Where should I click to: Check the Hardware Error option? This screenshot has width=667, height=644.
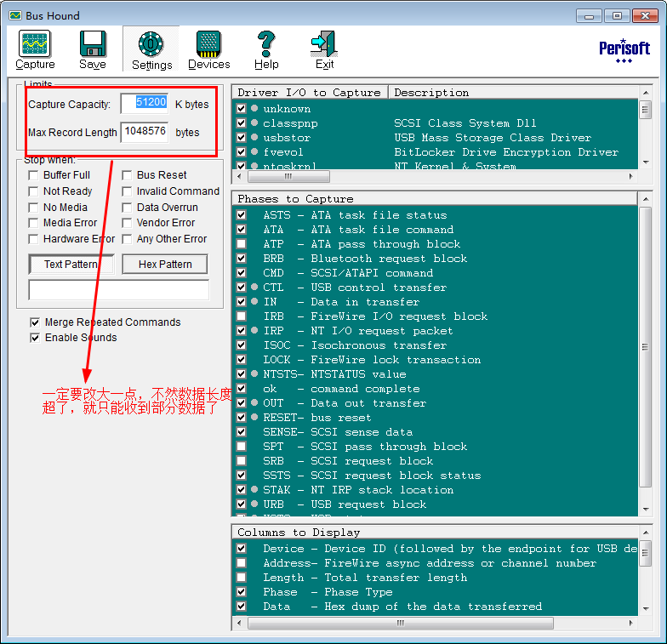click(x=33, y=239)
